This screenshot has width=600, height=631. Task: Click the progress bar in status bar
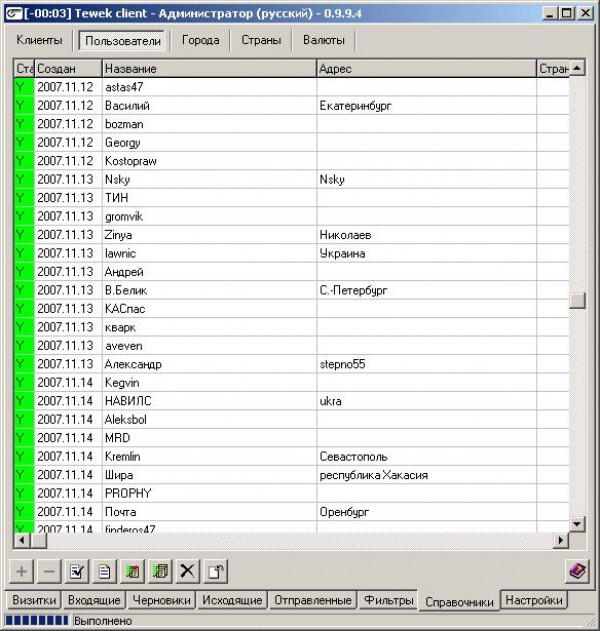click(37, 621)
